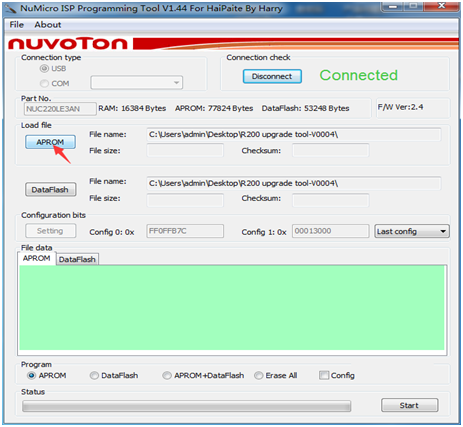Screen dimensions: 463x427
Task: Click the app icon in the title bar
Action: [11, 9]
